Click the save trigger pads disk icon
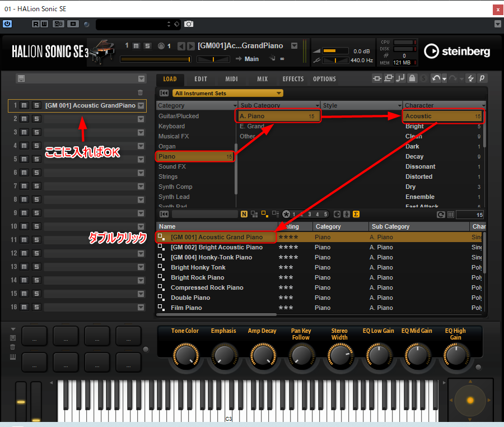 coord(13,337)
